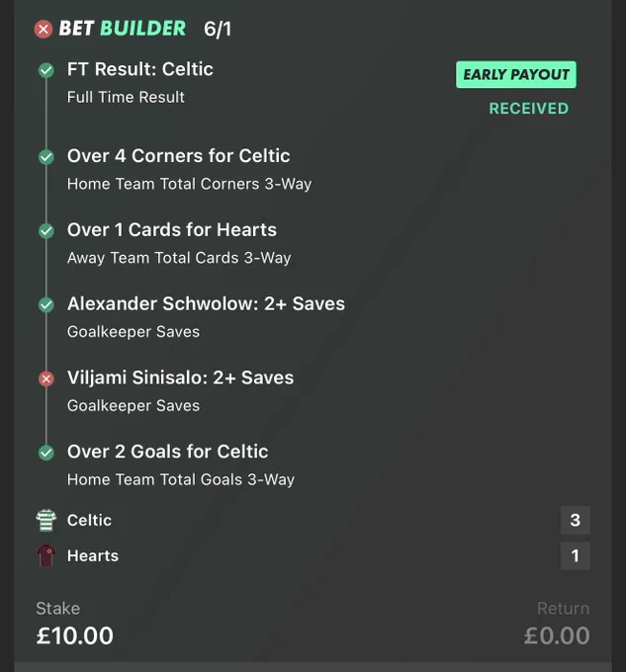Click green tick beside Over 1 Cards for Hearts
The height and width of the screenshot is (672, 626).
[x=46, y=231]
